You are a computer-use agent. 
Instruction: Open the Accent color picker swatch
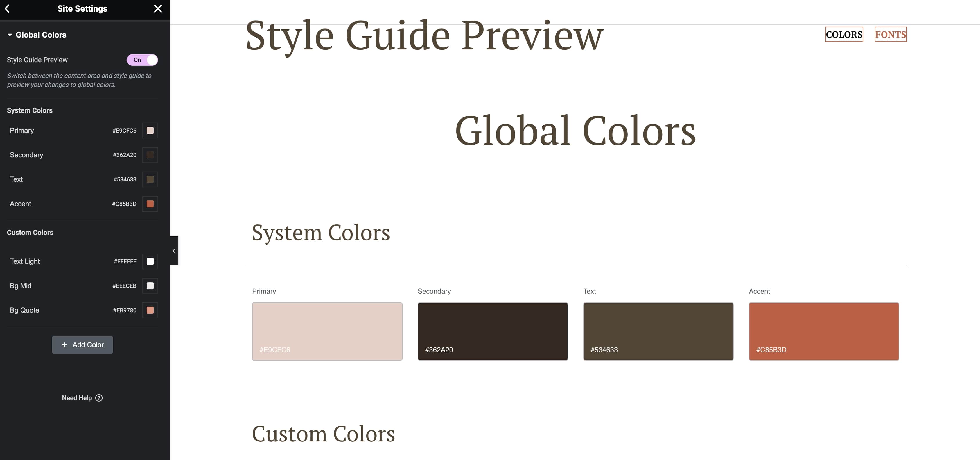coord(150,204)
